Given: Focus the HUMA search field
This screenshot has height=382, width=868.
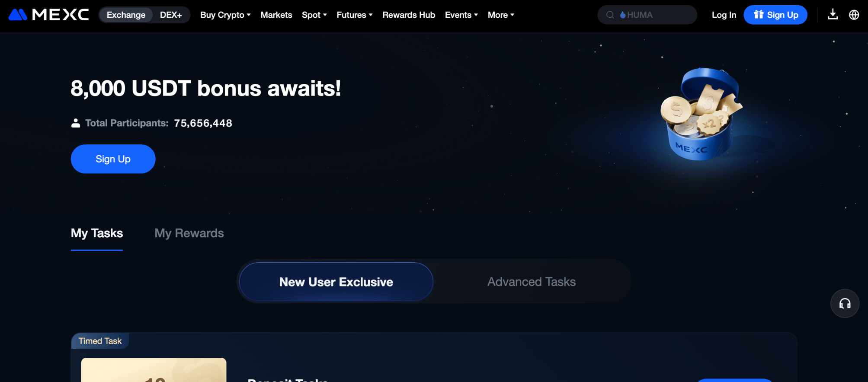Looking at the screenshot, I should point(647,15).
